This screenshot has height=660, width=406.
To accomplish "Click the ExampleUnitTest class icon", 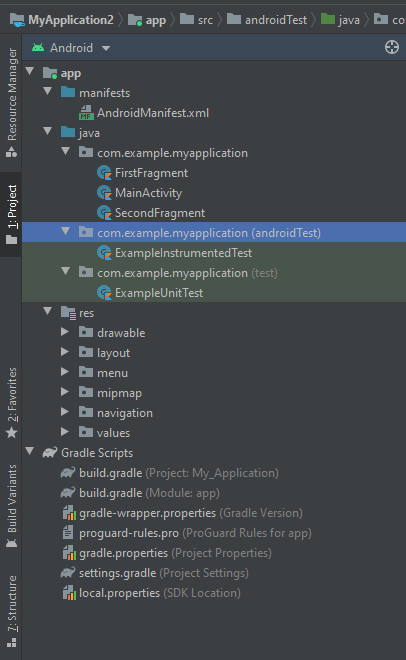I will pos(104,293).
